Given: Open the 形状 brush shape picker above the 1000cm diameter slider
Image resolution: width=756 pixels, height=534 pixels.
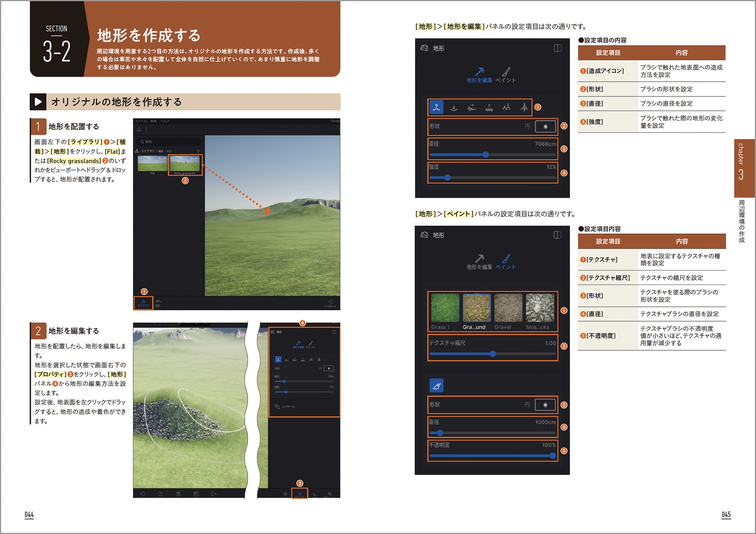Looking at the screenshot, I should (545, 405).
